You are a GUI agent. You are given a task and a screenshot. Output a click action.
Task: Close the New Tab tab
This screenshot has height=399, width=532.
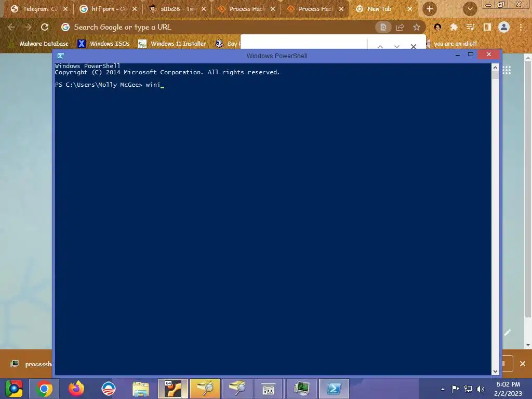(x=410, y=9)
